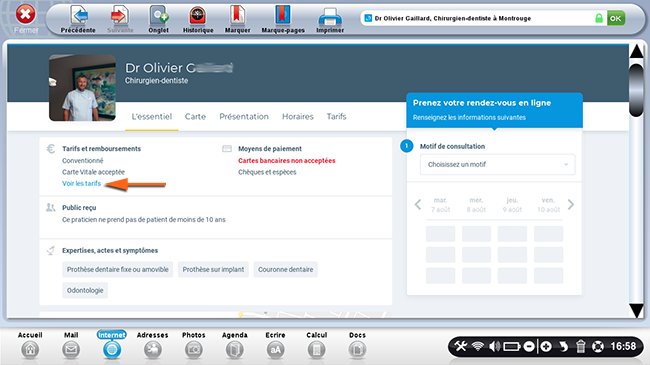Viewport: 650px width, 365px height.
Task: Switch to the Tarifs tab
Action: (336, 117)
